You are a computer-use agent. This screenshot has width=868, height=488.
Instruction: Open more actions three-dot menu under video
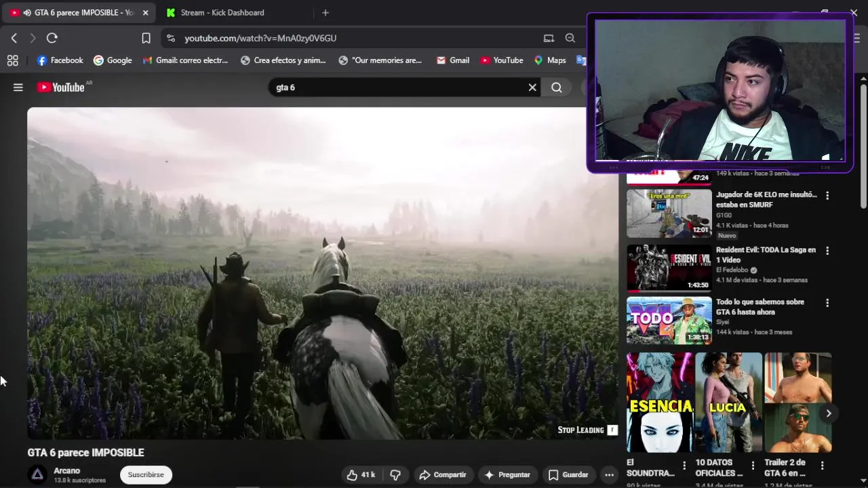click(x=609, y=474)
